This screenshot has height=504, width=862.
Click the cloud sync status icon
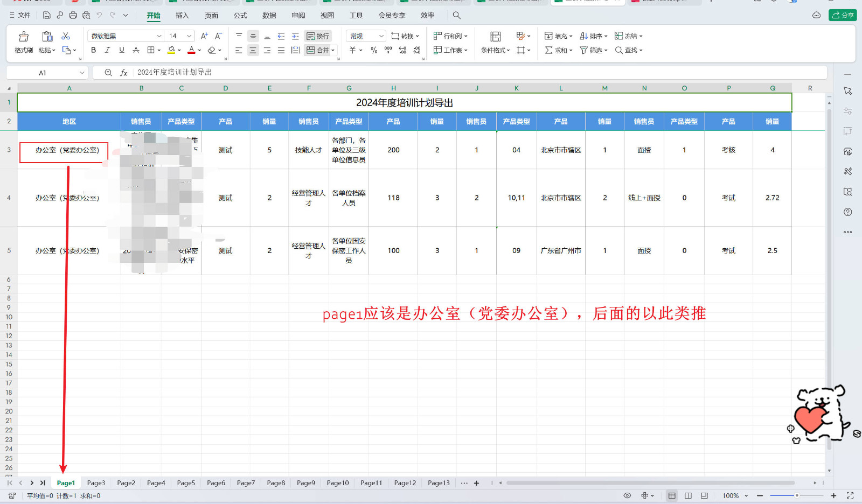click(x=816, y=15)
